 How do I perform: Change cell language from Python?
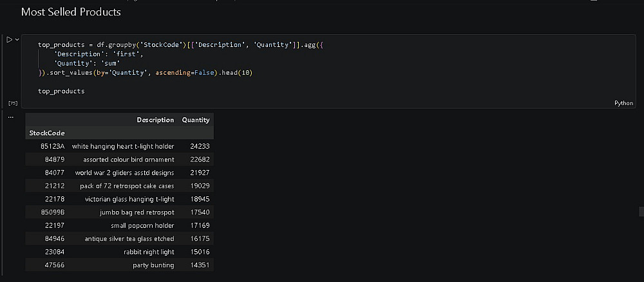pos(623,103)
